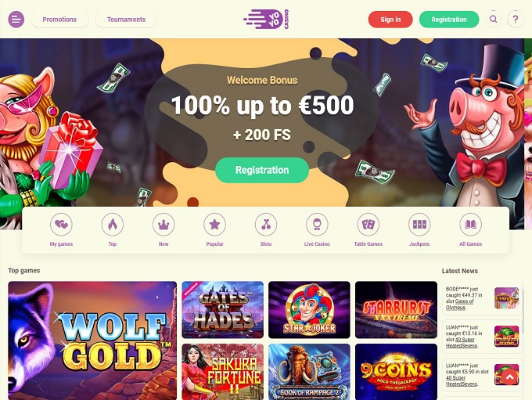Open the hamburger menu icon

pos(16,20)
